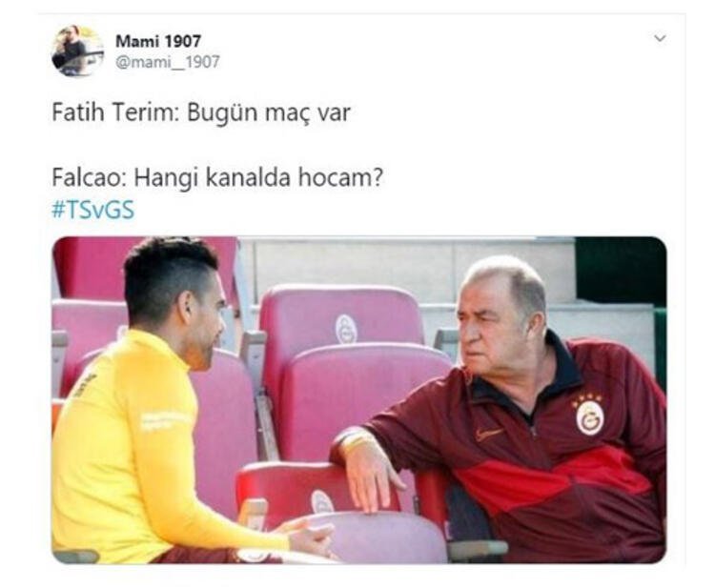Viewport: 715px width, 588px height.
Task: Click the club logo on the upper pink seat
Action: pyautogui.click(x=346, y=329)
